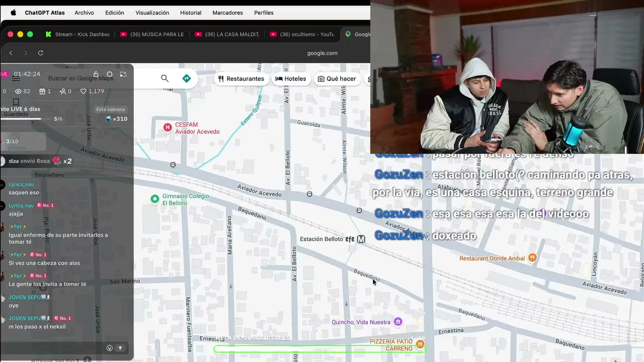
Task: Open the ChatGPT Atlas application menu
Action: coord(45,13)
